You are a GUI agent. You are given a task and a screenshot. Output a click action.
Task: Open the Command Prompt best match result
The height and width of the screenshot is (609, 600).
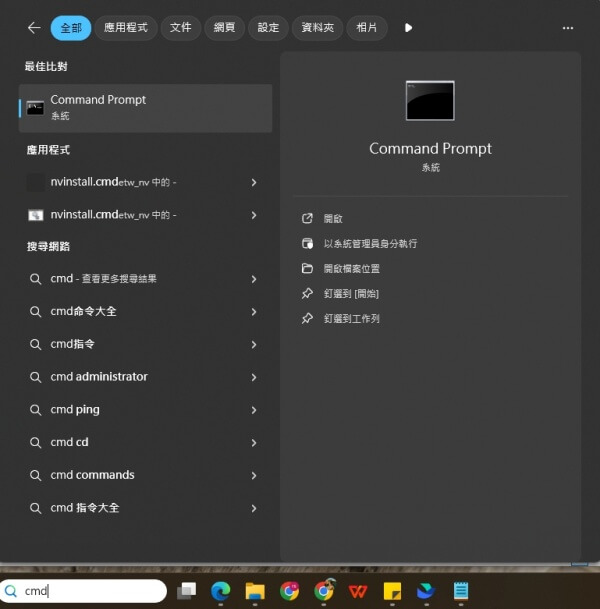pos(145,108)
